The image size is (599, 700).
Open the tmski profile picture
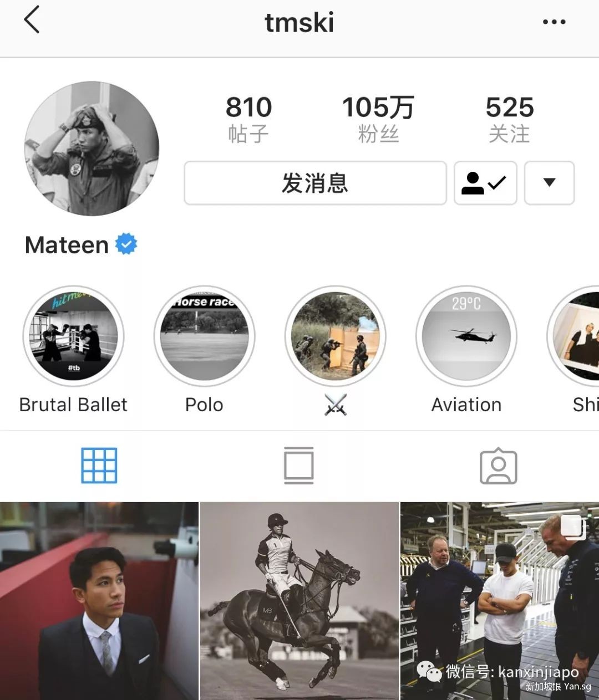[x=92, y=149]
